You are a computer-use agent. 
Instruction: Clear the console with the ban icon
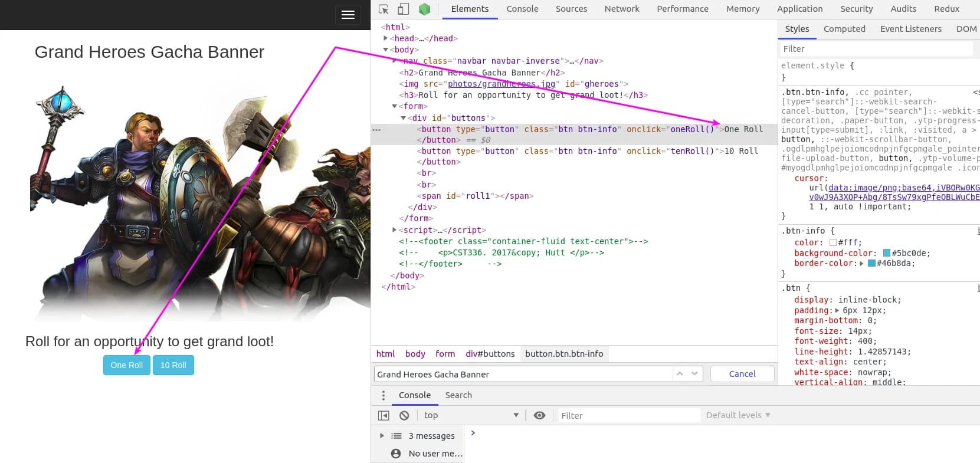click(404, 415)
